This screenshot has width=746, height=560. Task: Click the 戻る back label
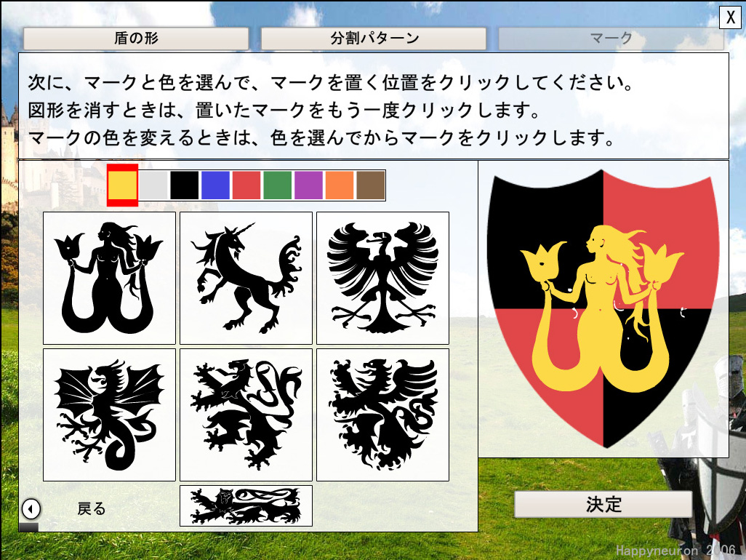tap(92, 508)
